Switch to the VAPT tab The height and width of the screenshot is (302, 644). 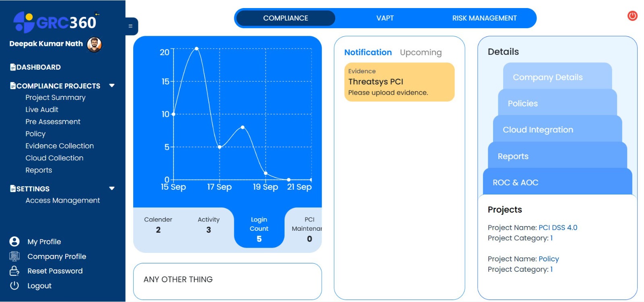click(385, 18)
